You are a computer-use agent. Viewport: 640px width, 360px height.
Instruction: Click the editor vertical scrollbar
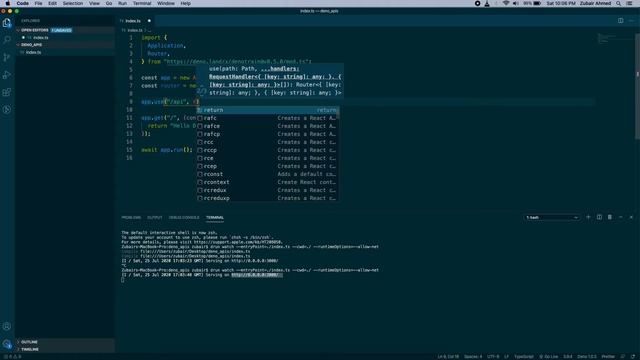click(638, 86)
